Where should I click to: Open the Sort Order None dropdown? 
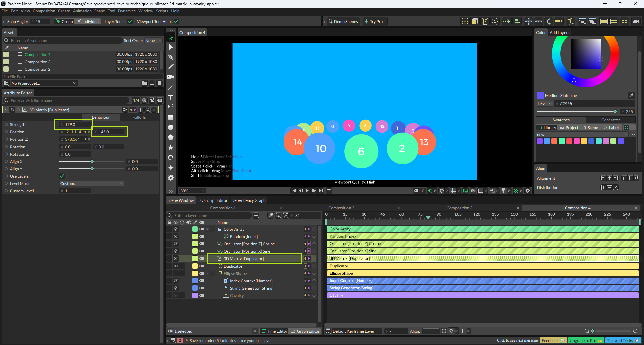[153, 41]
